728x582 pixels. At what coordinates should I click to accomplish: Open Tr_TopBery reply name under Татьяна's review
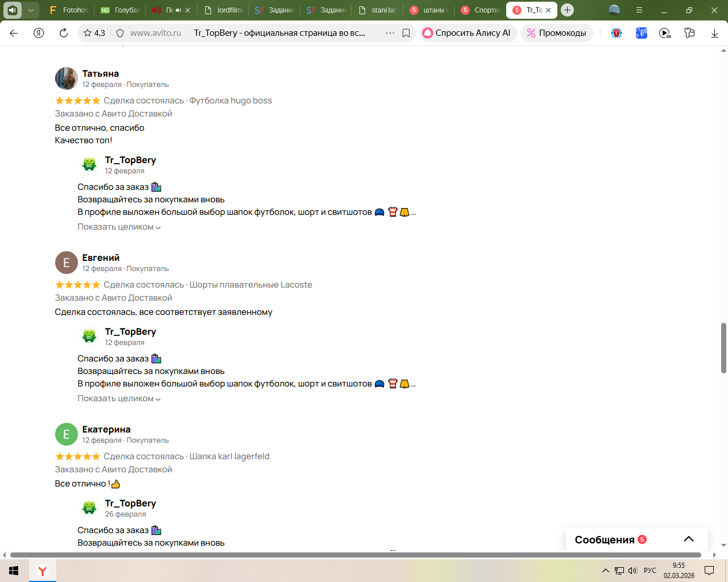click(130, 160)
